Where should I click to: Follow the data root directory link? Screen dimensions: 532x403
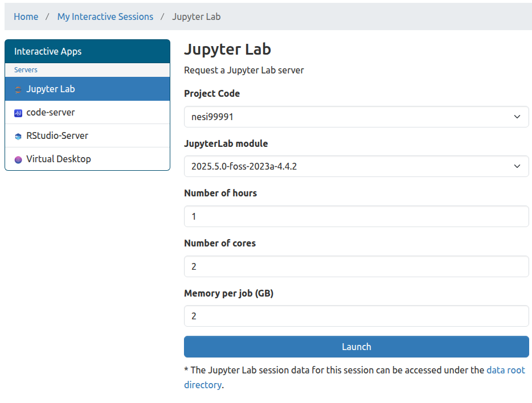tap(505, 370)
